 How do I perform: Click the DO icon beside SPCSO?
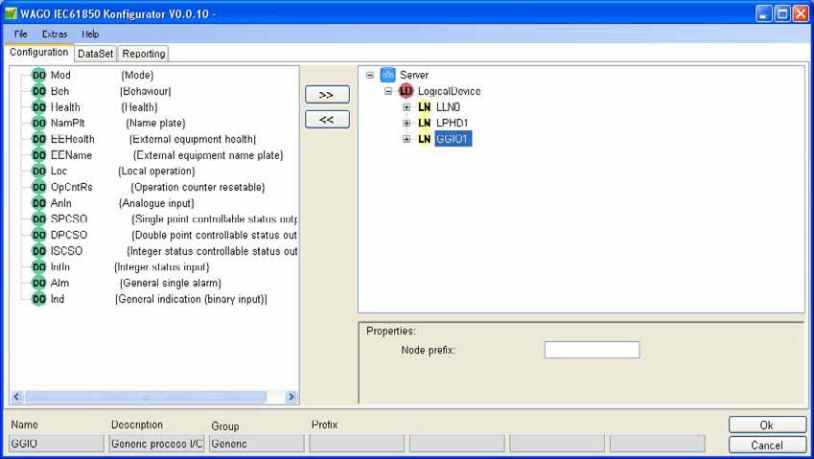pos(39,219)
